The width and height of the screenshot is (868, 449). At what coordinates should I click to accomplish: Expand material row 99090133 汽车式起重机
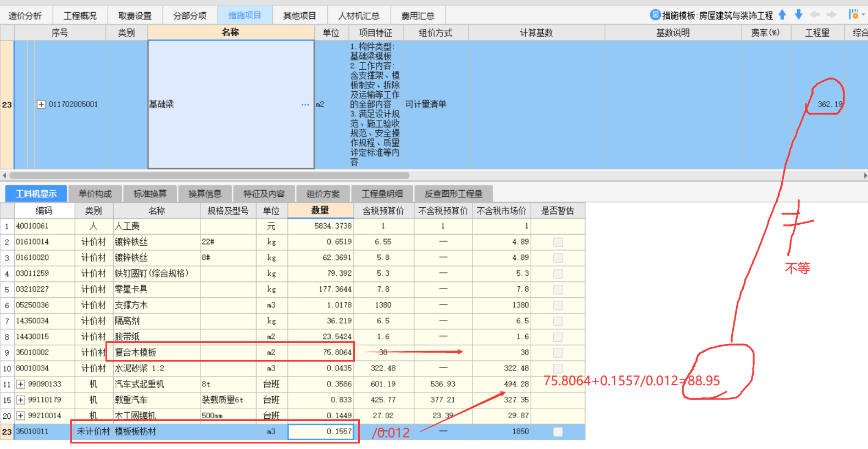(x=21, y=384)
